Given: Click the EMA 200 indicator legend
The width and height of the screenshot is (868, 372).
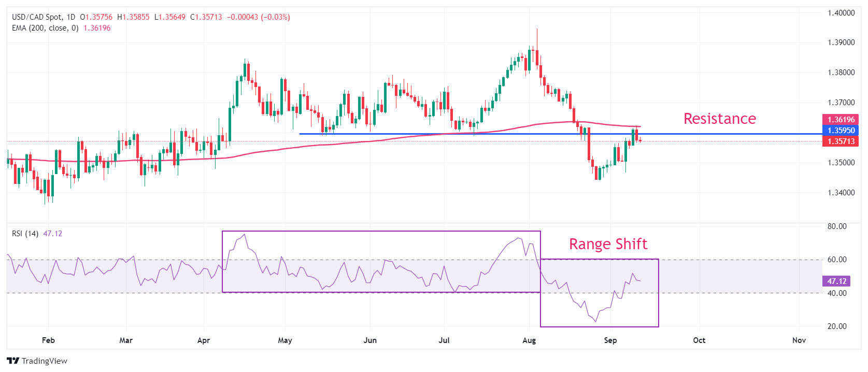Looking at the screenshot, I should pyautogui.click(x=45, y=28).
